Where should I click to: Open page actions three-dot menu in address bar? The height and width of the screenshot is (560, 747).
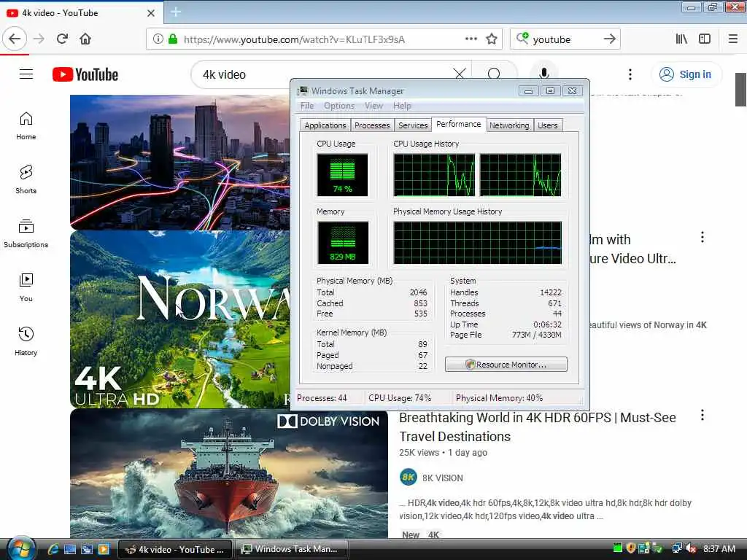tap(471, 39)
